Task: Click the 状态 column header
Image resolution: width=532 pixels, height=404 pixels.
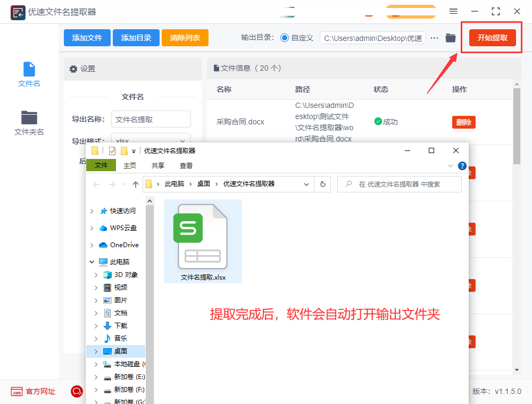Action: tap(381, 89)
